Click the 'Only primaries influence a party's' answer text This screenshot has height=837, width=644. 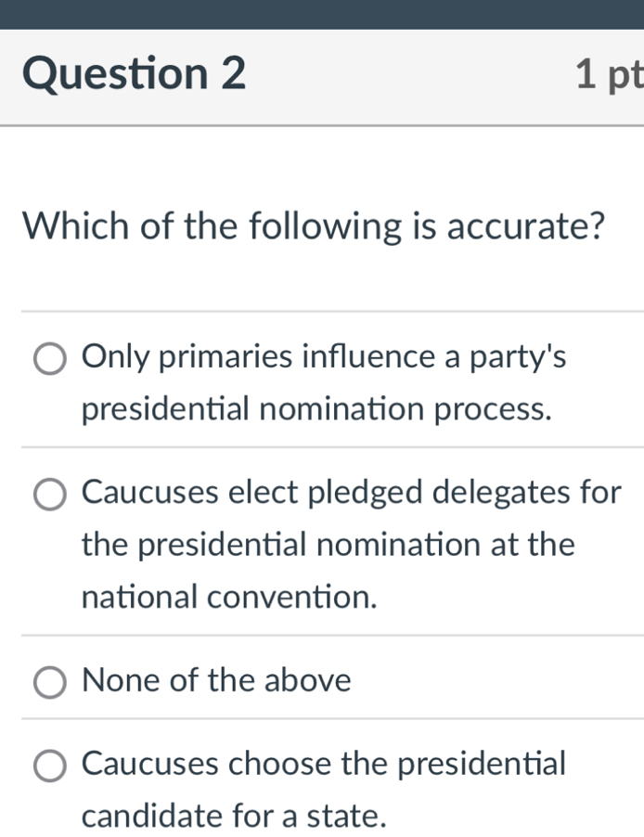pyautogui.click(x=324, y=356)
